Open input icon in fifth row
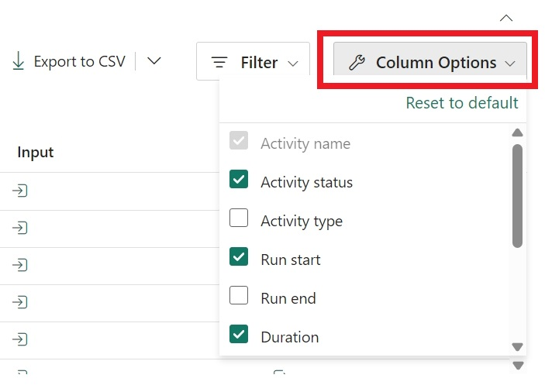545x392 pixels. coord(21,339)
